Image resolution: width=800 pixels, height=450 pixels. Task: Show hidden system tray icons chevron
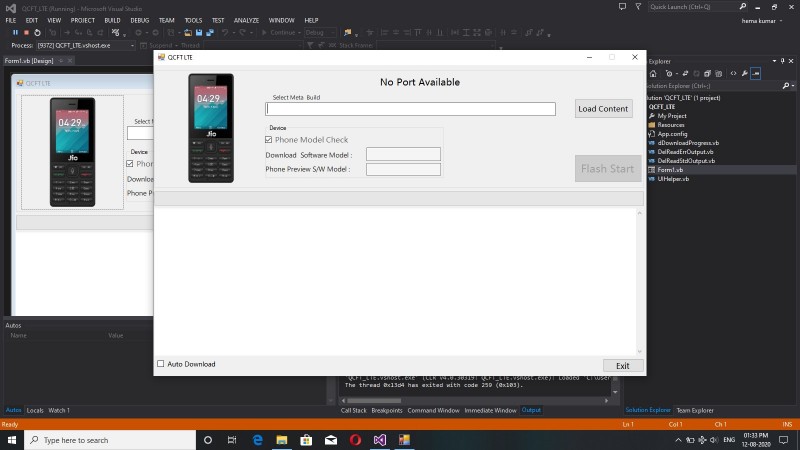678,440
